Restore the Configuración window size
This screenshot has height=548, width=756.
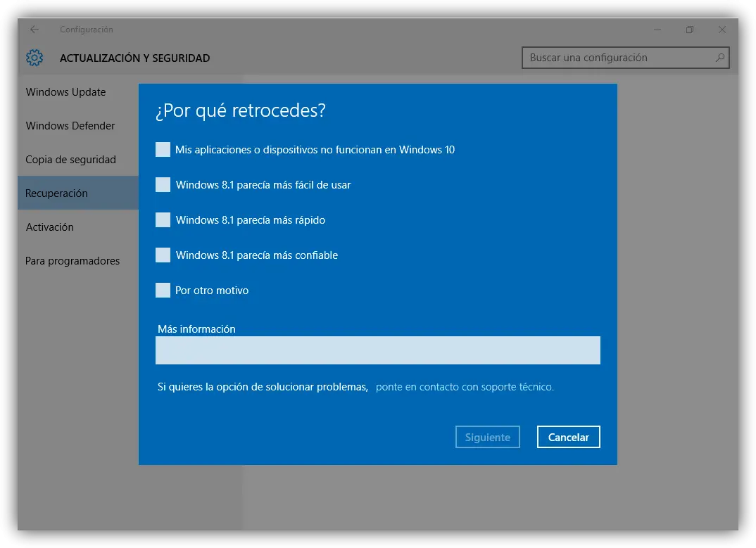point(690,30)
